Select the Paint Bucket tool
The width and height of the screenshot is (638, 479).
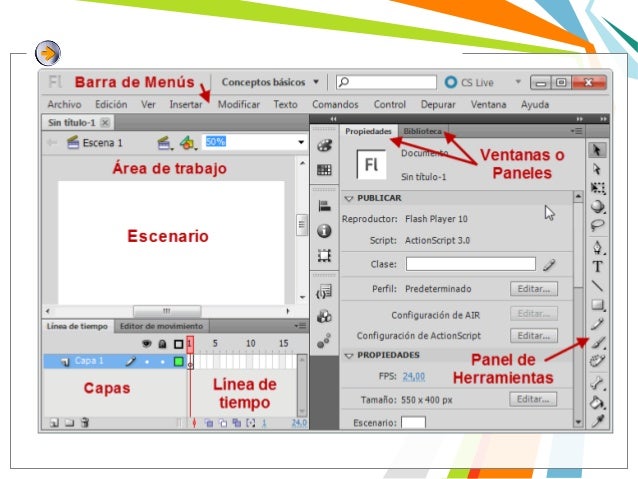click(x=597, y=402)
